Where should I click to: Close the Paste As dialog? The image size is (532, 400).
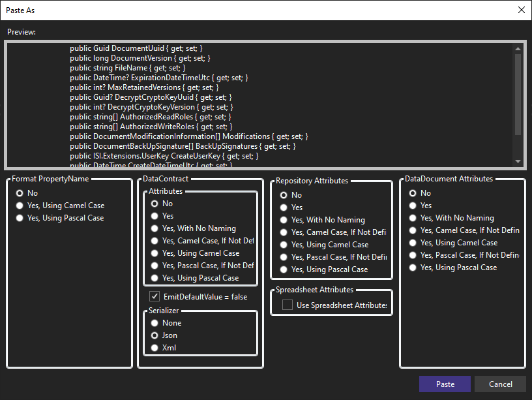coord(521,10)
